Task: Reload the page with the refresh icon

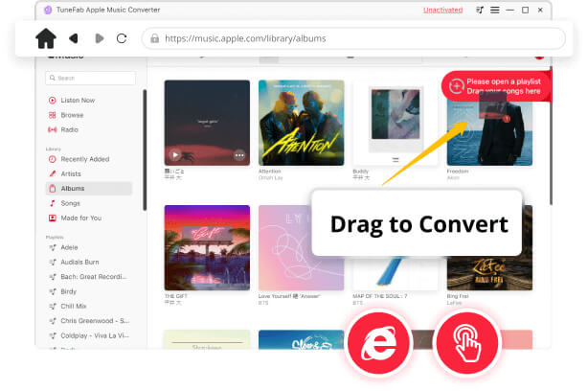Action: tap(122, 38)
